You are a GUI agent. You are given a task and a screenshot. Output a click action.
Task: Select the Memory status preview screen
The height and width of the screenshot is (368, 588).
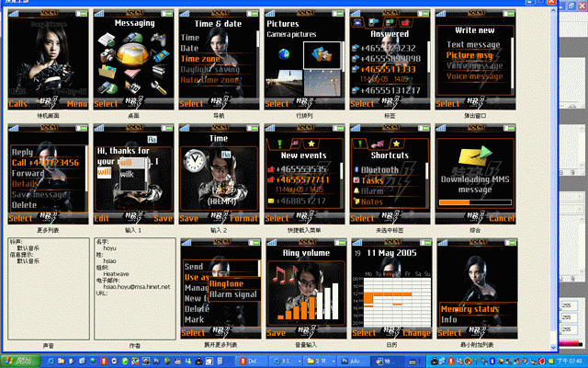tap(478, 289)
